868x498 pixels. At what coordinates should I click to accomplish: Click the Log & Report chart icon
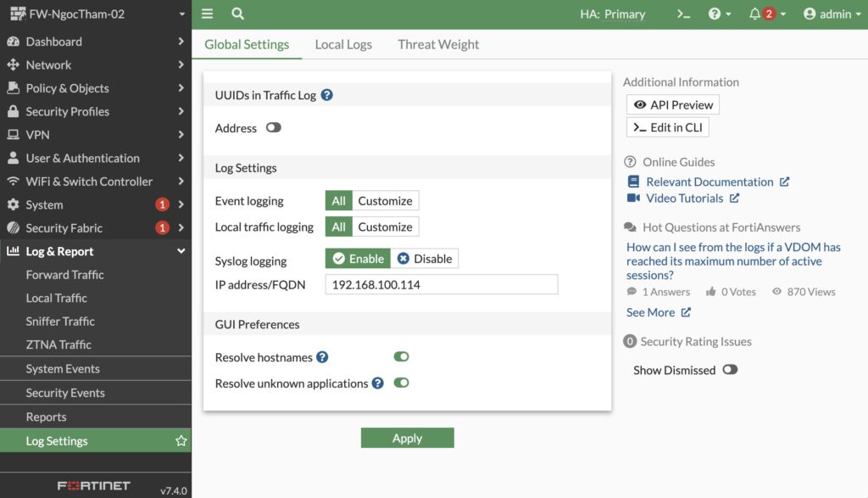click(14, 251)
